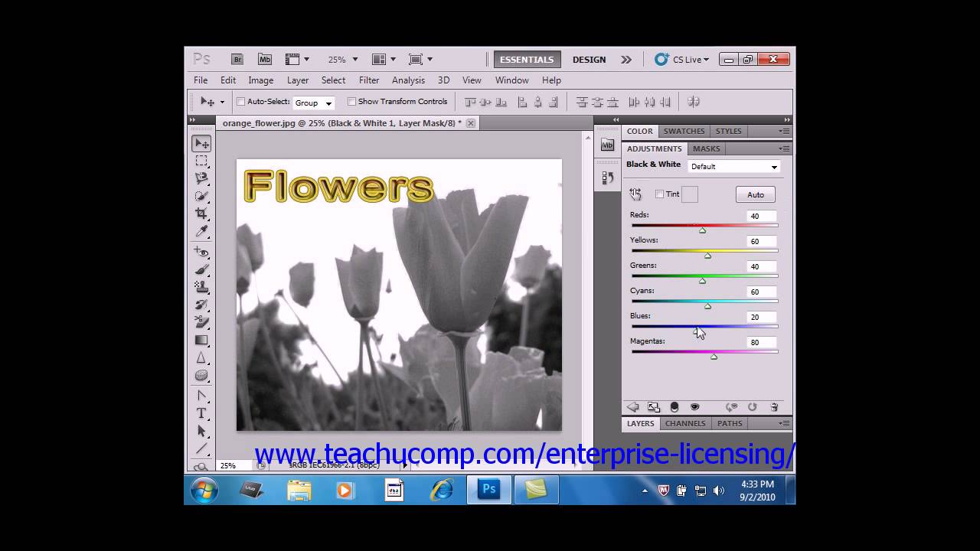This screenshot has height=551, width=980.
Task: Enable Show Transform Controls checkbox
Action: point(352,101)
